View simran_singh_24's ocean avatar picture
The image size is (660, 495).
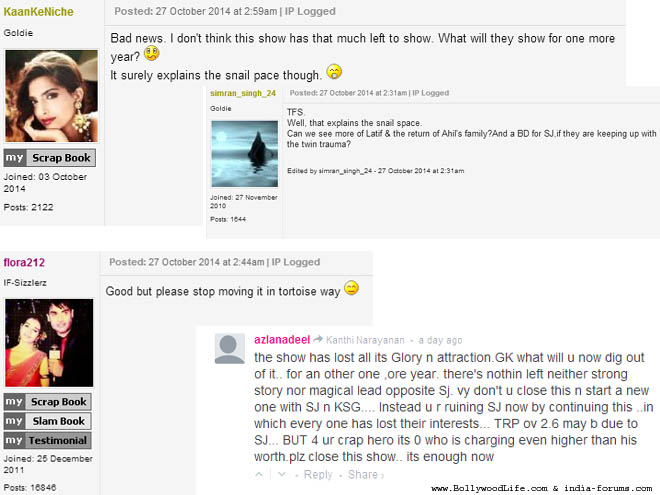[245, 154]
